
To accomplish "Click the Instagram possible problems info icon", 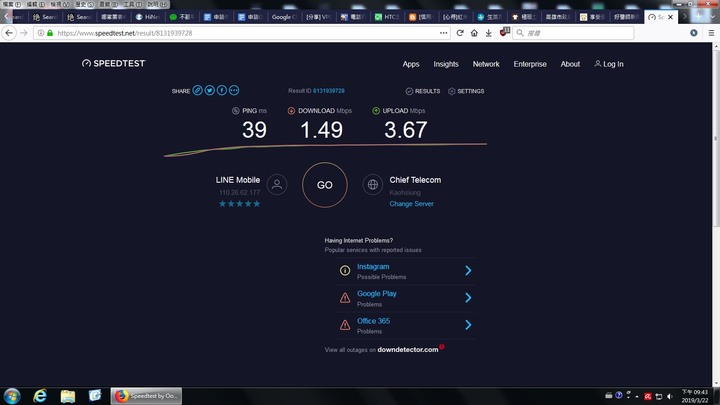I will pos(345,270).
